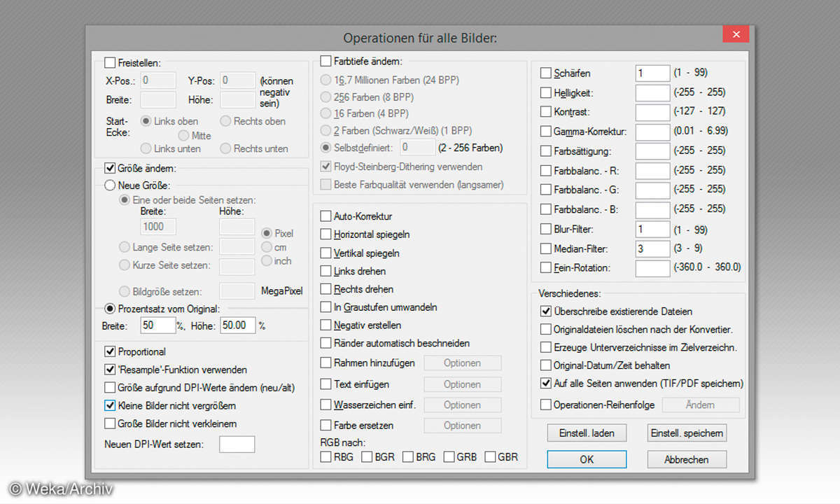840x504 pixels.
Task: Open Optionen for Rahmen hinzufügen
Action: coord(462,363)
